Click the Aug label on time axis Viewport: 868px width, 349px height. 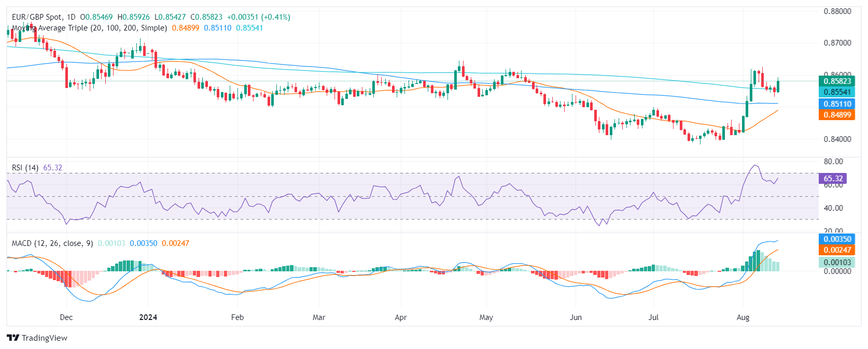point(743,317)
